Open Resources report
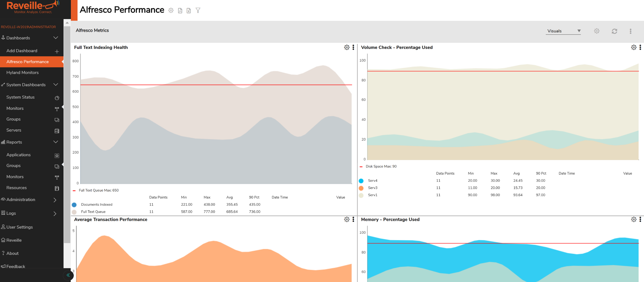The height and width of the screenshot is (282, 644). (17, 188)
